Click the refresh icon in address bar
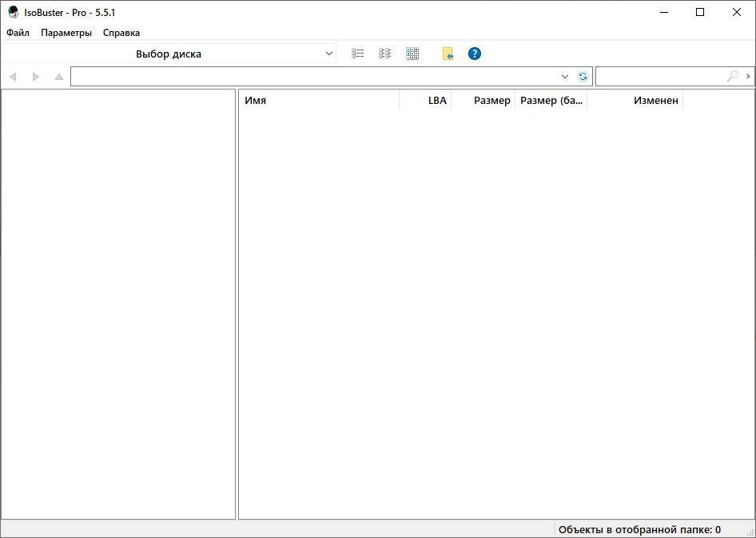Image resolution: width=756 pixels, height=538 pixels. pos(583,77)
